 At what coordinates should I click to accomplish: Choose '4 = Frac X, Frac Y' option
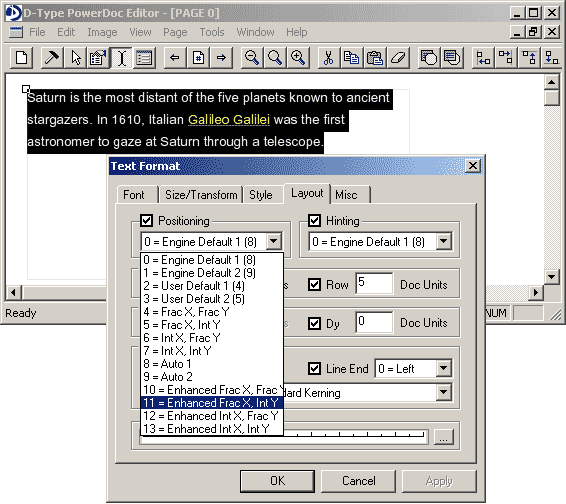(212, 312)
